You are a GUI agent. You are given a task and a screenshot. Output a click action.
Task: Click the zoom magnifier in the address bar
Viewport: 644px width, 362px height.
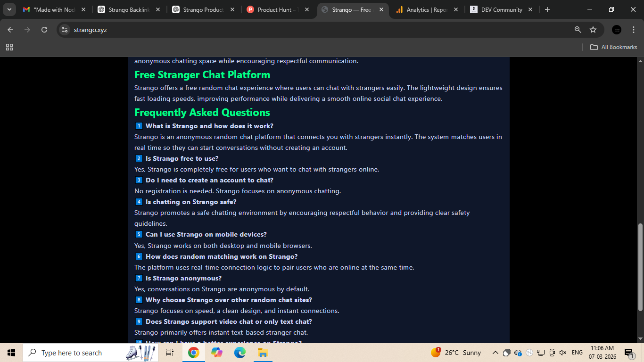(577, 29)
